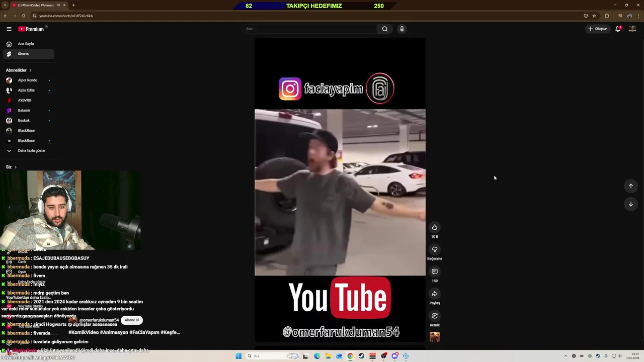Dislike the short (Beğenme)
Image resolution: width=644 pixels, height=362 pixels.
[x=435, y=249]
